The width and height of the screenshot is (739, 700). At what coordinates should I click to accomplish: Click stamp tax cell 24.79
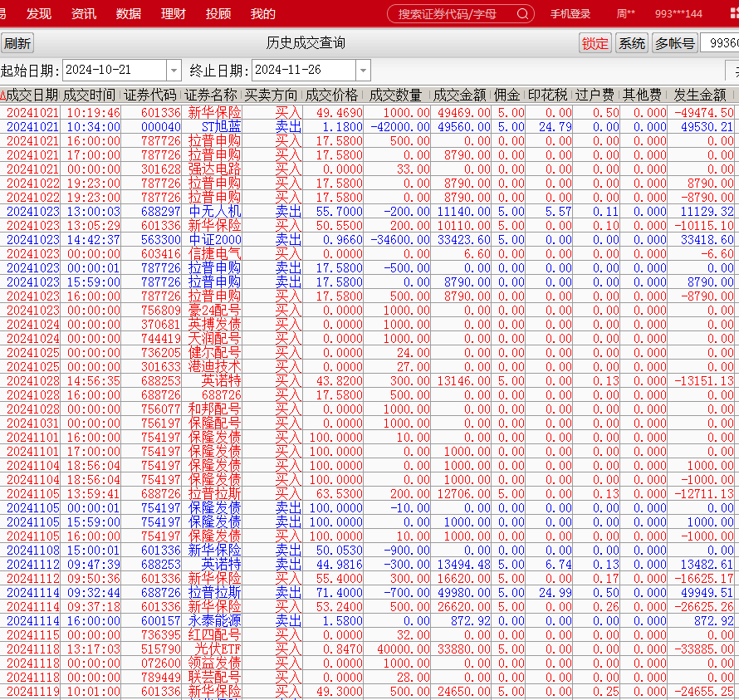pyautogui.click(x=555, y=127)
